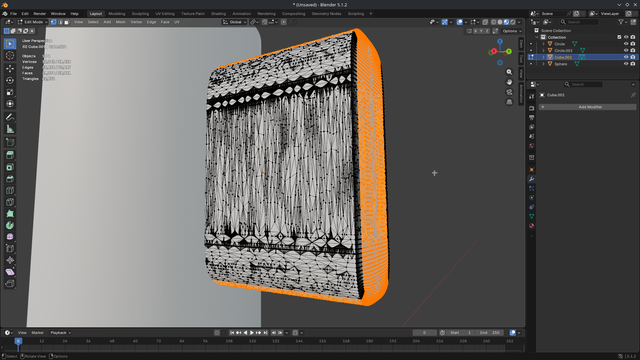Enable vertex select mode
The width and height of the screenshot is (640, 360).
tap(53, 22)
